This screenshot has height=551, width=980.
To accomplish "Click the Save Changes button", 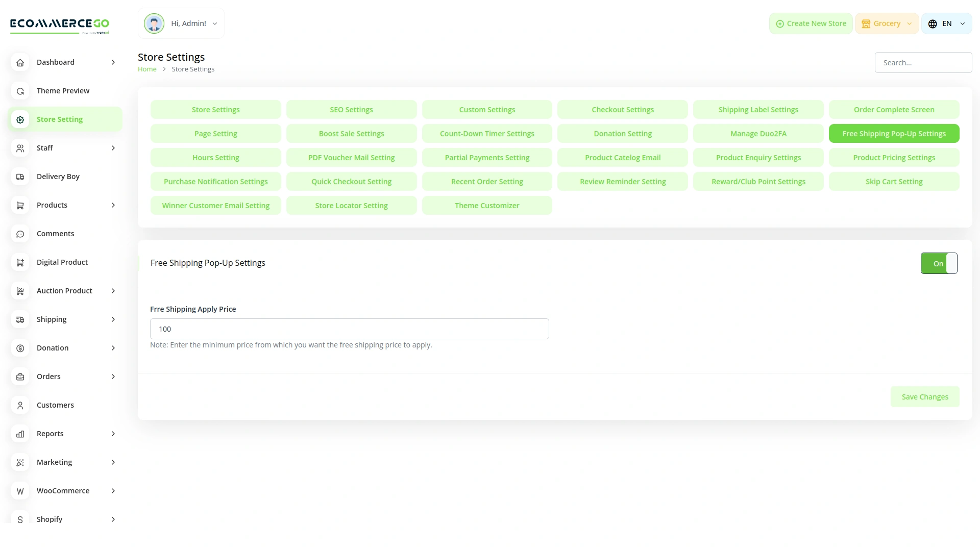I will coord(925,396).
